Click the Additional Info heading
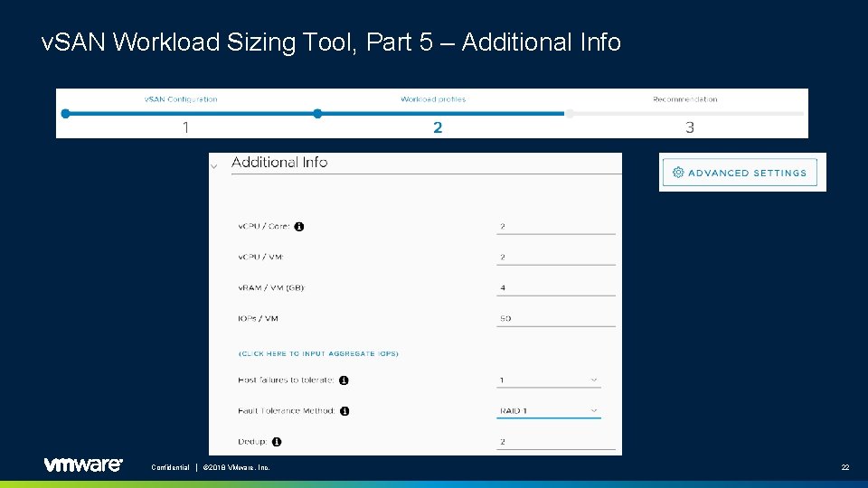This screenshot has height=488, width=868. pyautogui.click(x=279, y=162)
